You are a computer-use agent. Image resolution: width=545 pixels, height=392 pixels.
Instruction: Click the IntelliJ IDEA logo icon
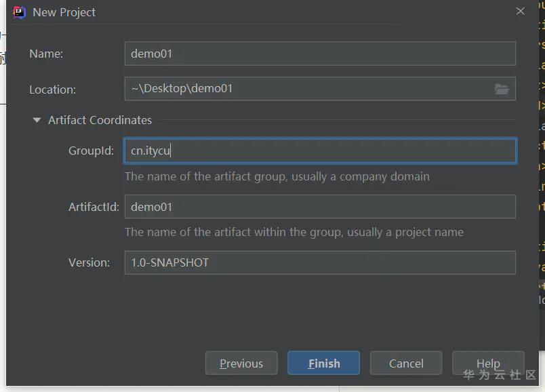19,12
